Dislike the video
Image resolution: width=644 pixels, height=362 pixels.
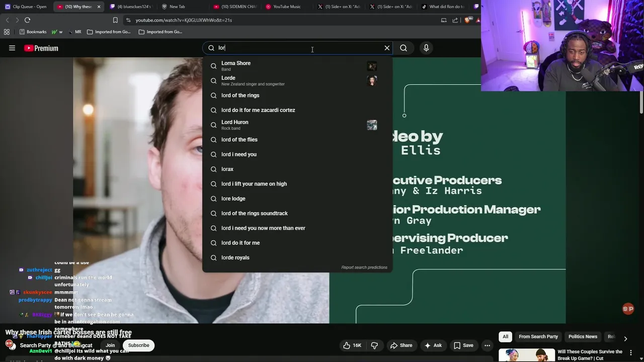point(374,345)
